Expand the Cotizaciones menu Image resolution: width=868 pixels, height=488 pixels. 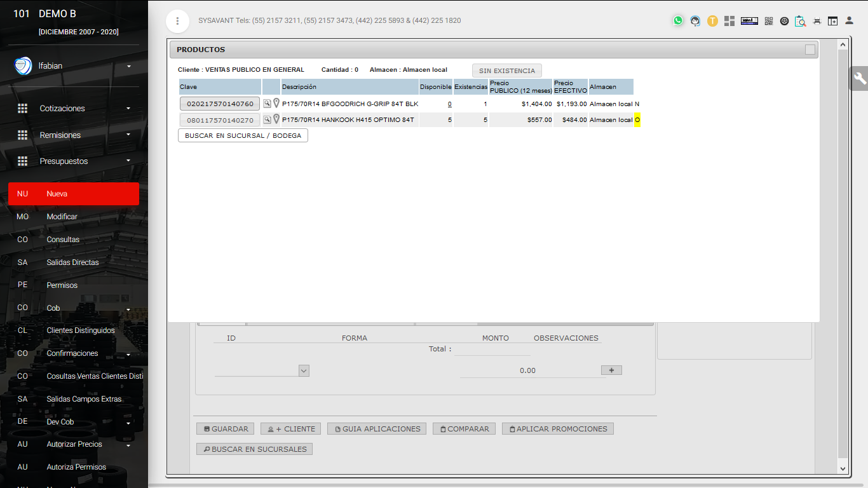point(128,109)
